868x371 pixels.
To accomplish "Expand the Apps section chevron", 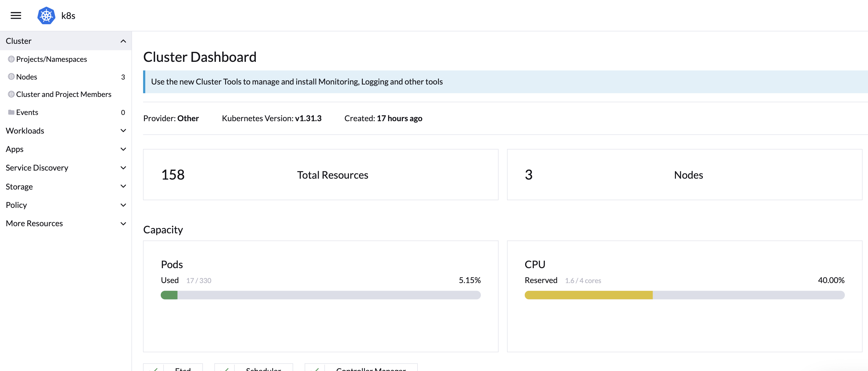I will coord(123,149).
